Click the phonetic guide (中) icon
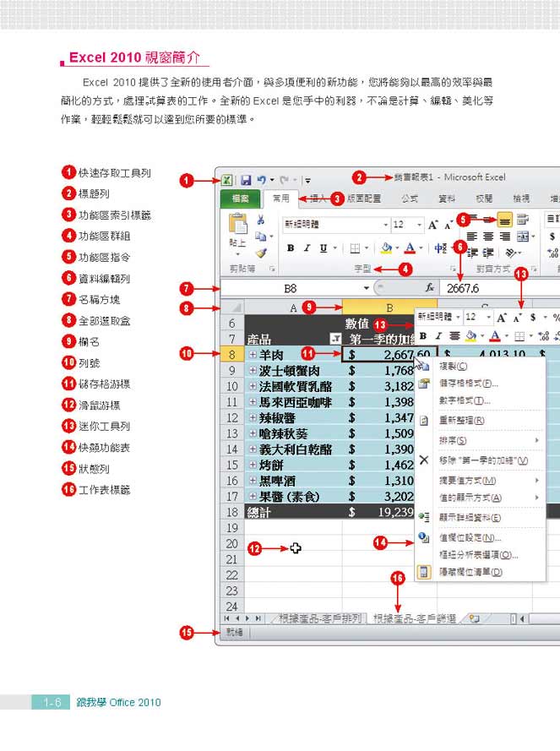560x751 pixels. (x=440, y=248)
